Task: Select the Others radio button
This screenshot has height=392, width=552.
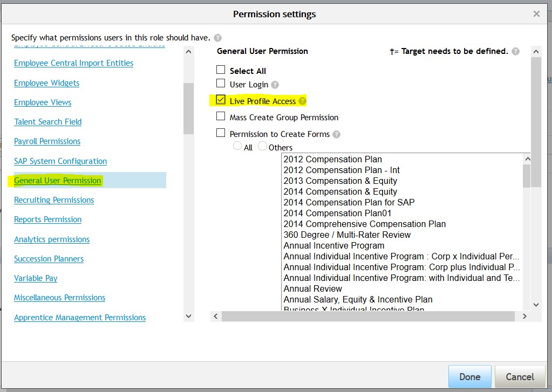Action: point(262,146)
